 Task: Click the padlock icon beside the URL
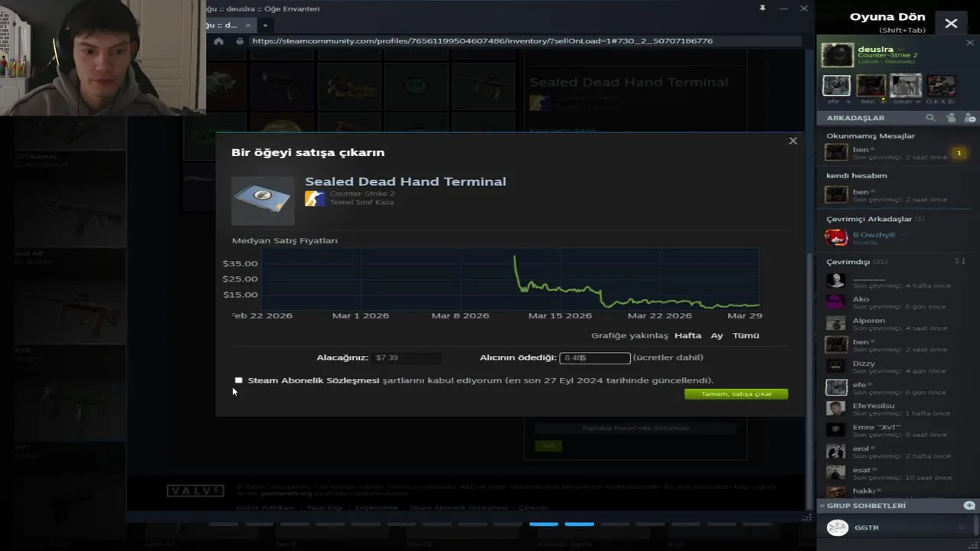click(x=240, y=41)
